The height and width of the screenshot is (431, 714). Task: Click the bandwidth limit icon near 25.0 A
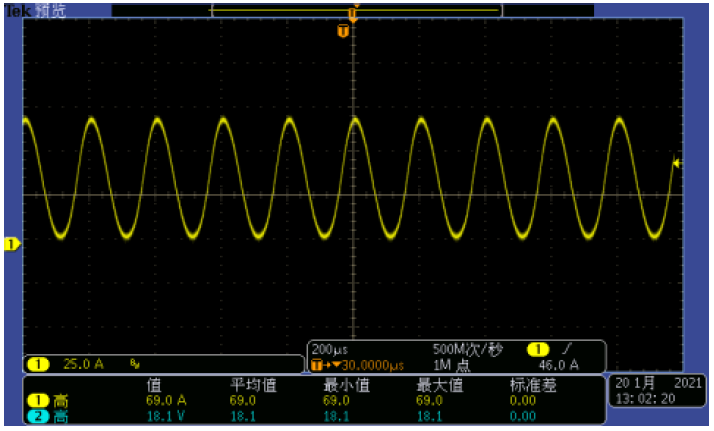(x=135, y=365)
